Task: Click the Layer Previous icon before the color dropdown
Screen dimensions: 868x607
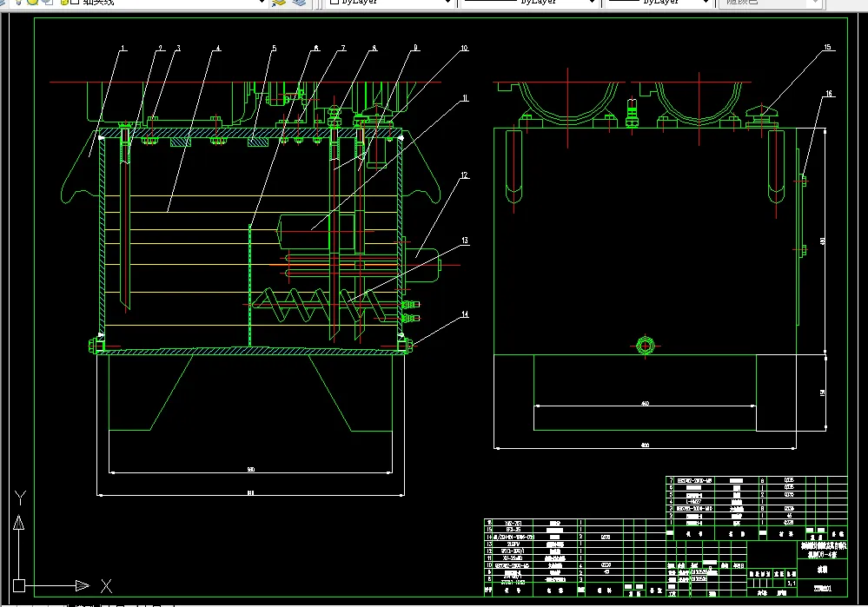Action: point(299,3)
